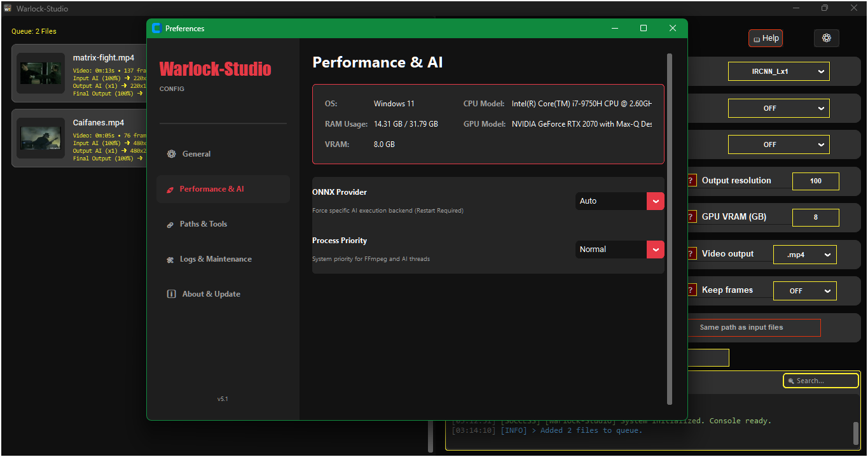The image size is (868, 457).
Task: Click the Queue: 2 Files label
Action: point(34,31)
